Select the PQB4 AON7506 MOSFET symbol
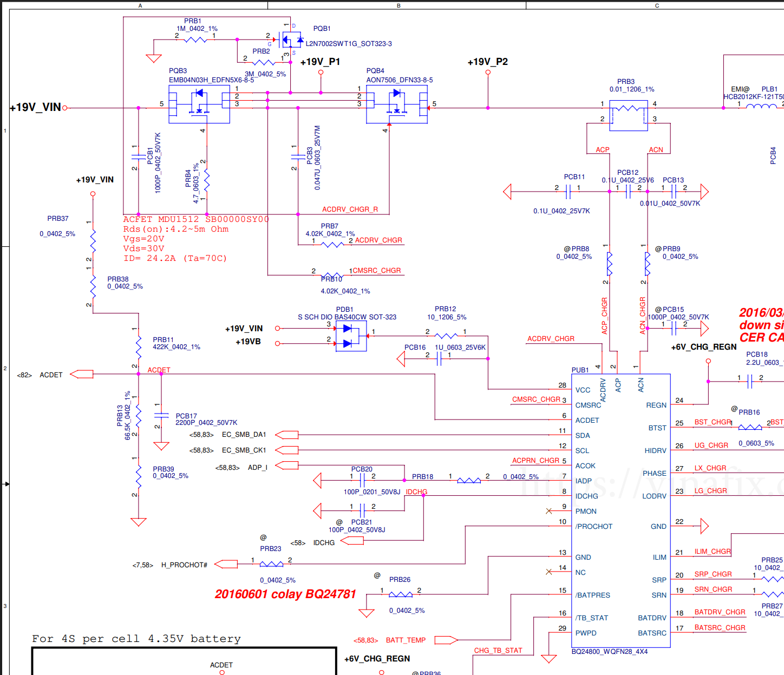Image resolution: width=784 pixels, height=675 pixels. pyautogui.click(x=397, y=104)
